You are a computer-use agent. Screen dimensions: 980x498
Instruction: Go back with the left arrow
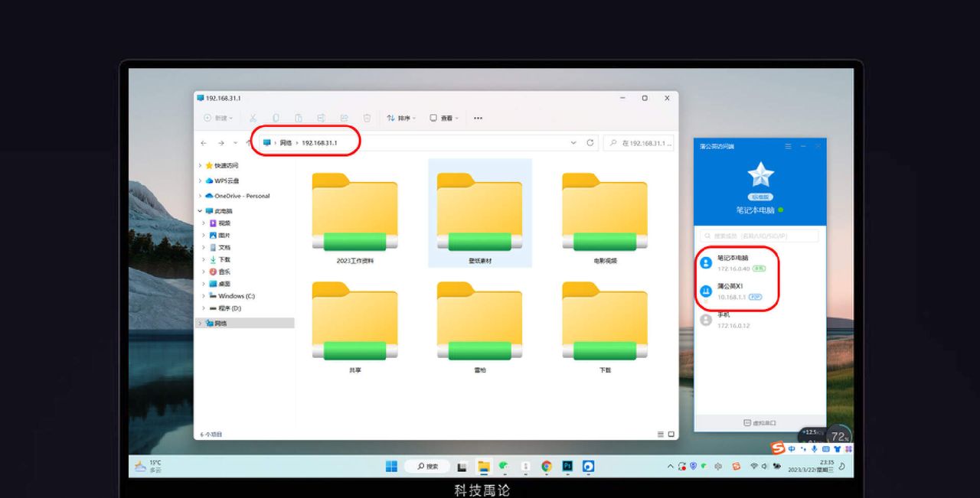click(x=204, y=143)
